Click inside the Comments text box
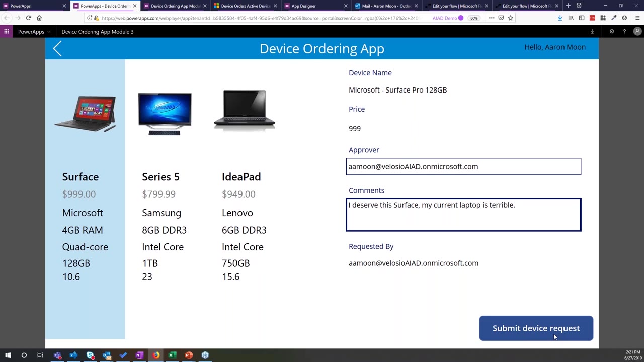Image resolution: width=644 pixels, height=362 pixels. pyautogui.click(x=463, y=215)
